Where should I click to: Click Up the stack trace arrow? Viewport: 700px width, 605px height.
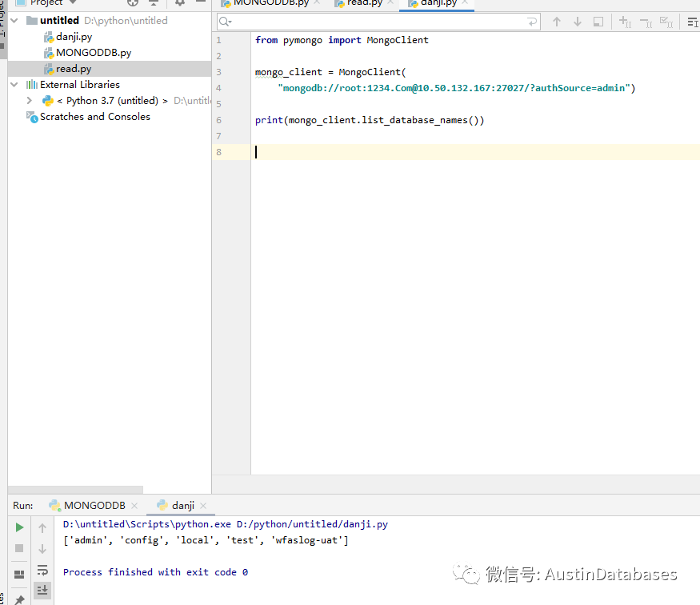[42, 528]
